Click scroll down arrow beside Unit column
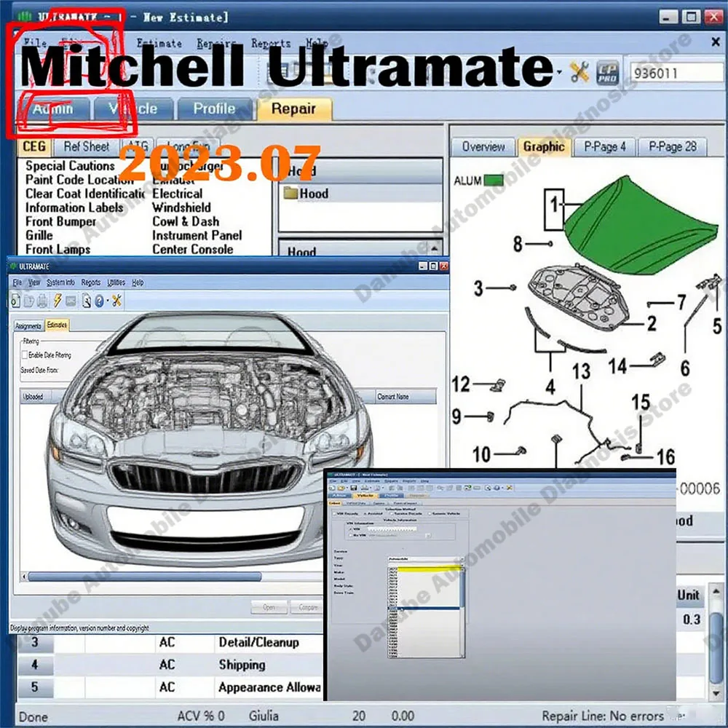 [x=716, y=693]
